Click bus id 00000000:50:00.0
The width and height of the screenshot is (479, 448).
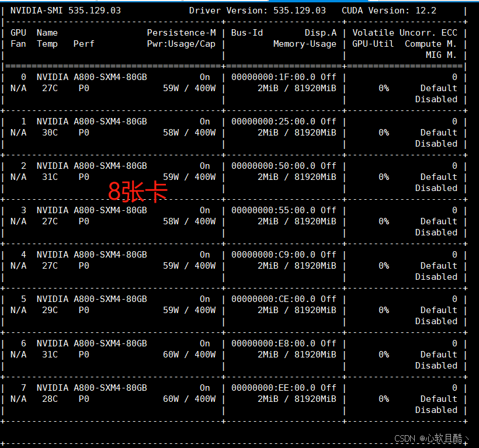273,166
